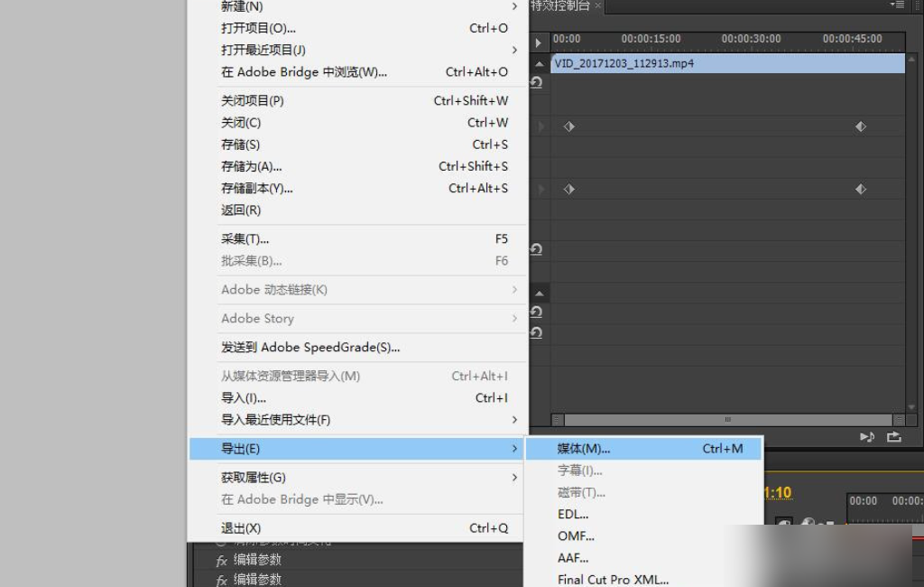
Task: Choose 打开项目(O)... menu entry
Action: tap(356, 28)
